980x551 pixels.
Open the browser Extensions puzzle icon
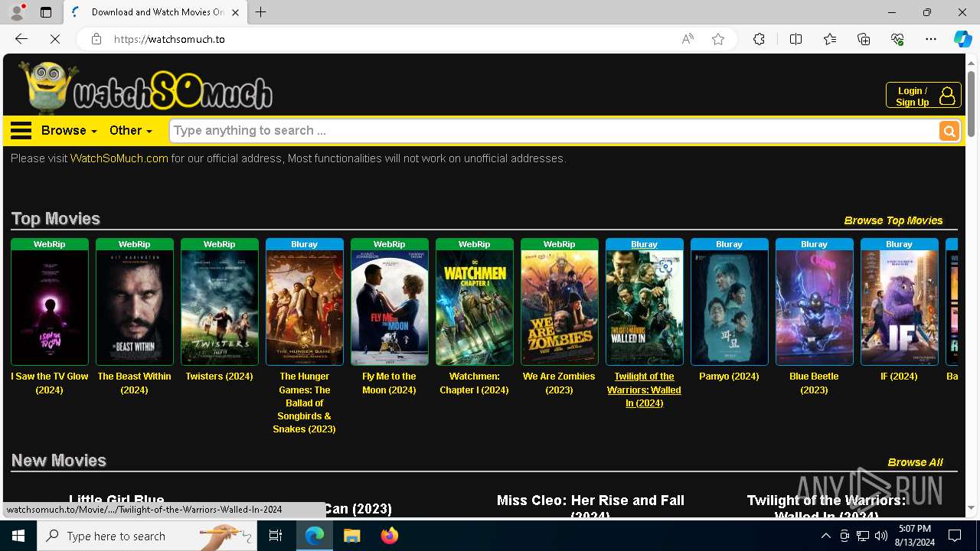[x=759, y=39]
